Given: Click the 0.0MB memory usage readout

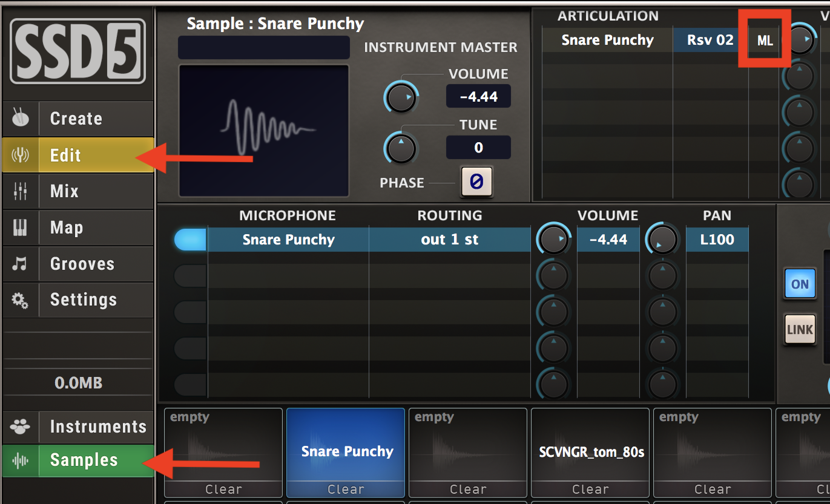Looking at the screenshot, I should (x=78, y=383).
